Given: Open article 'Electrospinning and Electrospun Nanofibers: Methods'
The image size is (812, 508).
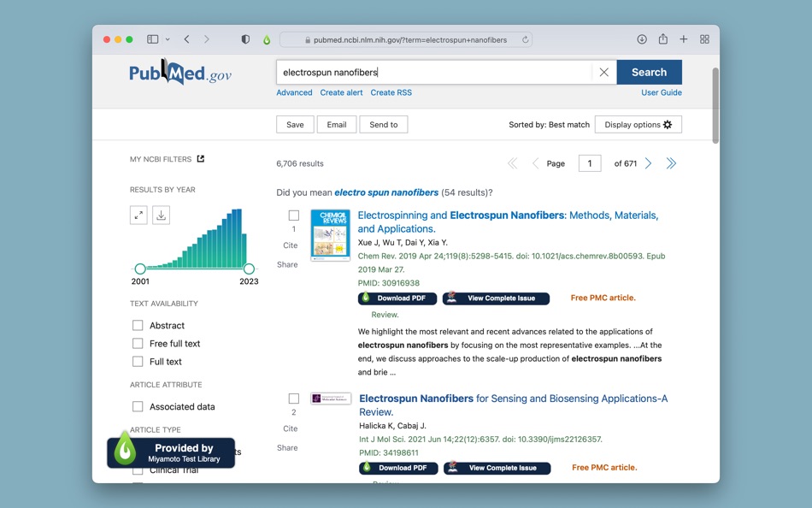Looking at the screenshot, I should point(508,222).
